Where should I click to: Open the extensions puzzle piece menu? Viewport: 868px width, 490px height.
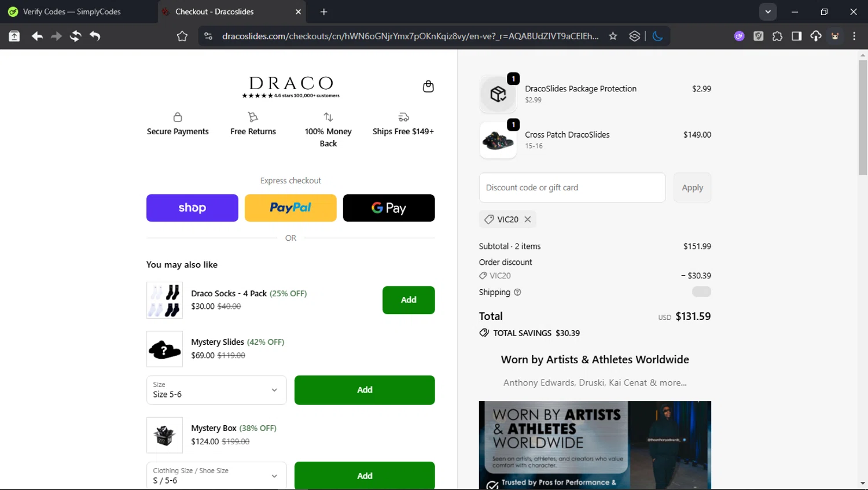click(777, 36)
